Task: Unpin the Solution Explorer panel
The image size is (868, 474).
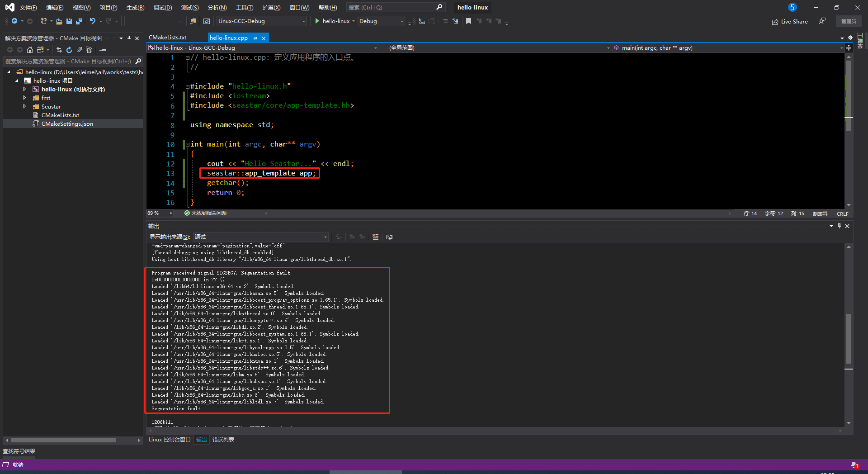Action: click(130, 38)
